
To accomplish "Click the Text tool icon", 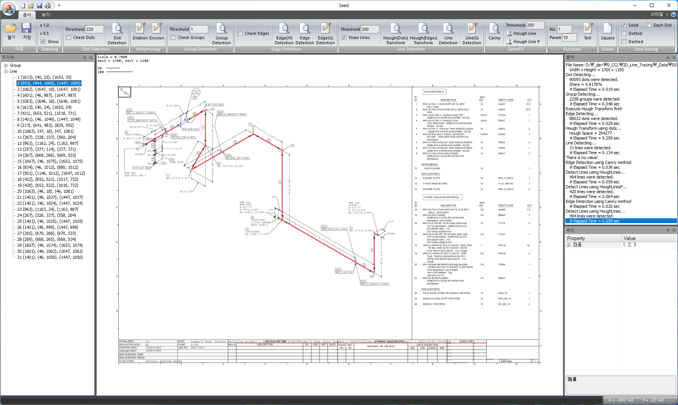I will (x=587, y=33).
